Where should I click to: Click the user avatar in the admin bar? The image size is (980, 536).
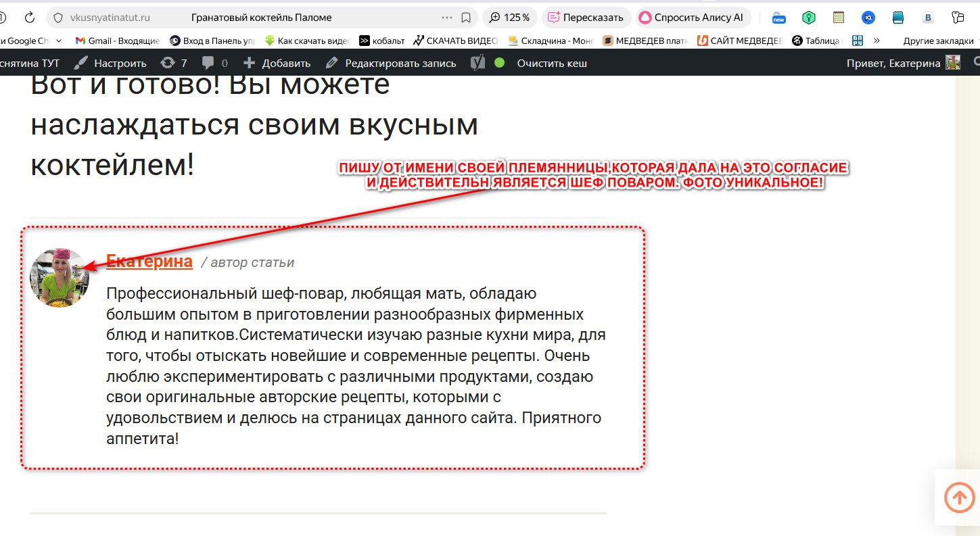[x=953, y=63]
